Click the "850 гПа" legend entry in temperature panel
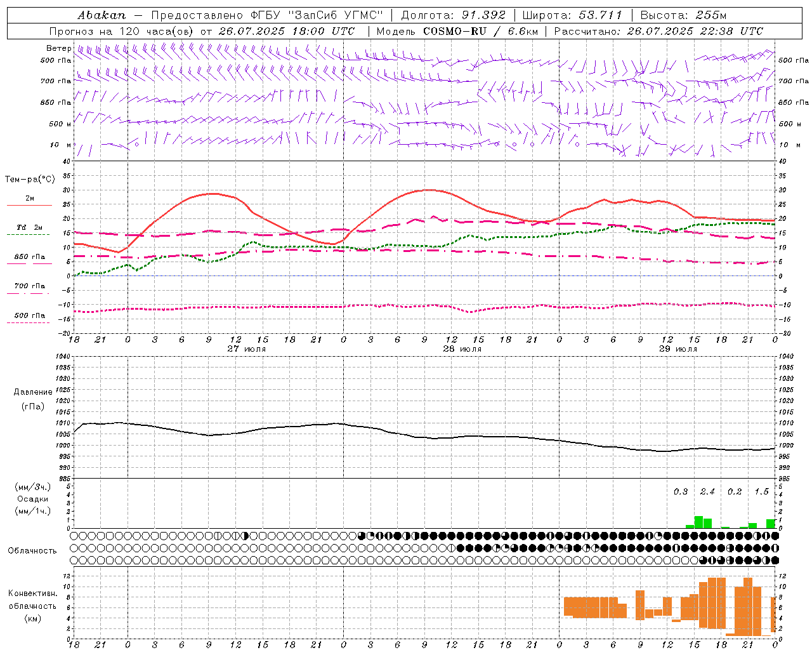The width and height of the screenshot is (812, 650). pos(30,257)
